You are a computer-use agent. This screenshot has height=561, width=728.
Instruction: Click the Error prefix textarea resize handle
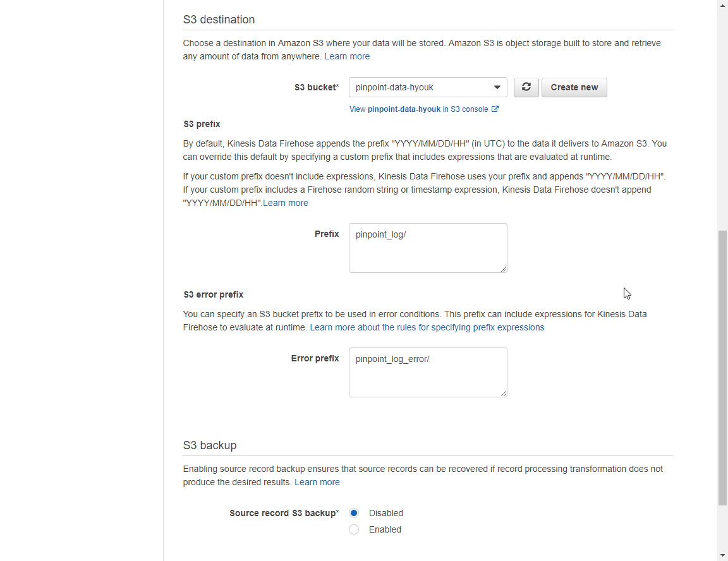tap(503, 393)
